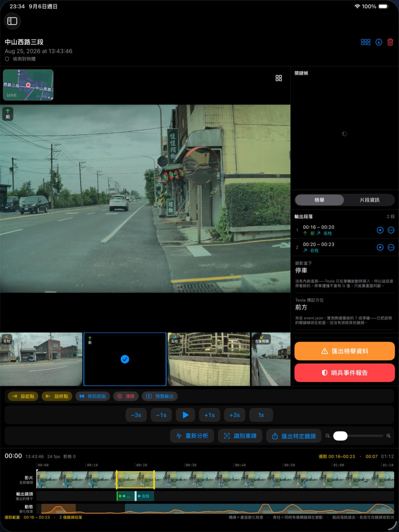399x532 pixels.
Task: Open more options for segment 00:20 – 00:23
Action: 391,247
